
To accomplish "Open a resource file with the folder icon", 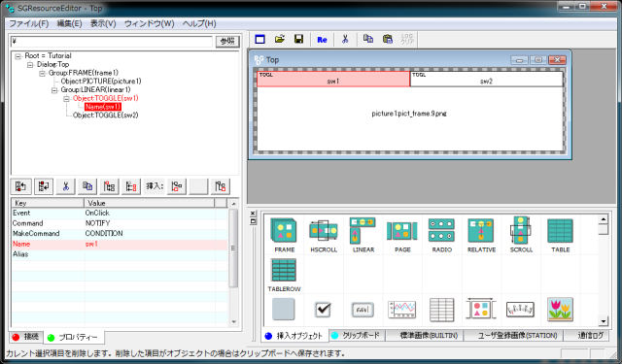I will pos(280,39).
